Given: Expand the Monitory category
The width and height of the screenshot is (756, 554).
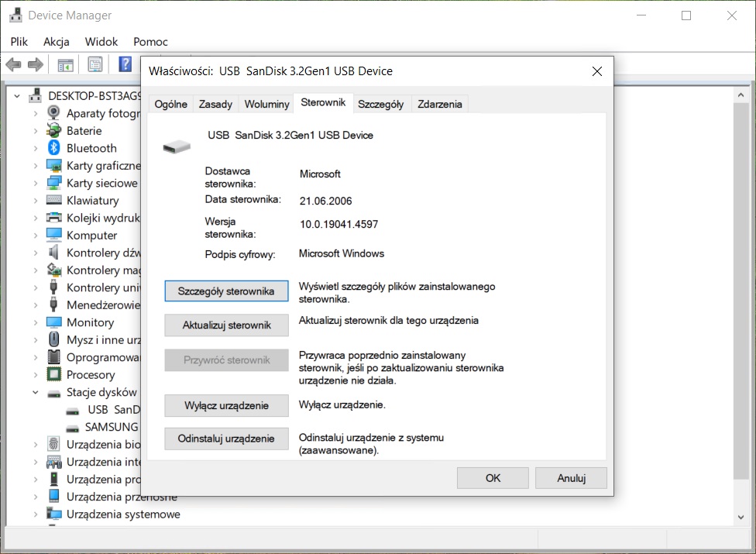Looking at the screenshot, I should pos(35,322).
